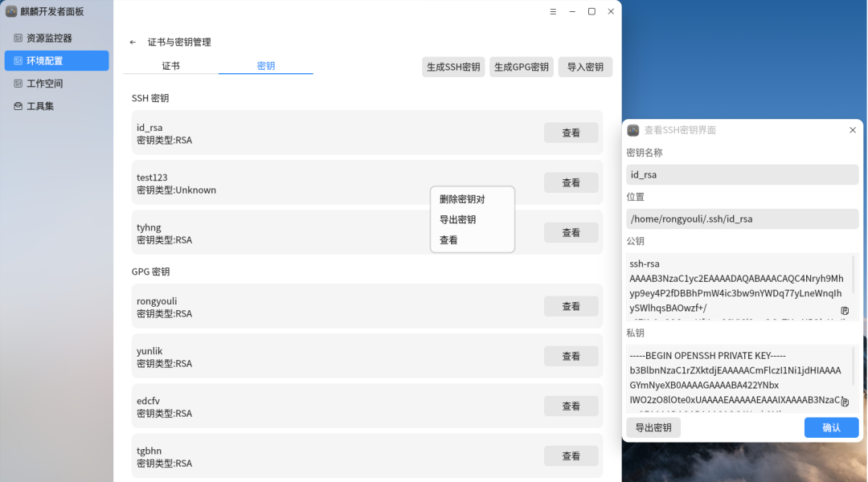Screen dimensions: 868x482
Task: Confirm the dialog with the 确认 button
Action: pyautogui.click(x=831, y=428)
